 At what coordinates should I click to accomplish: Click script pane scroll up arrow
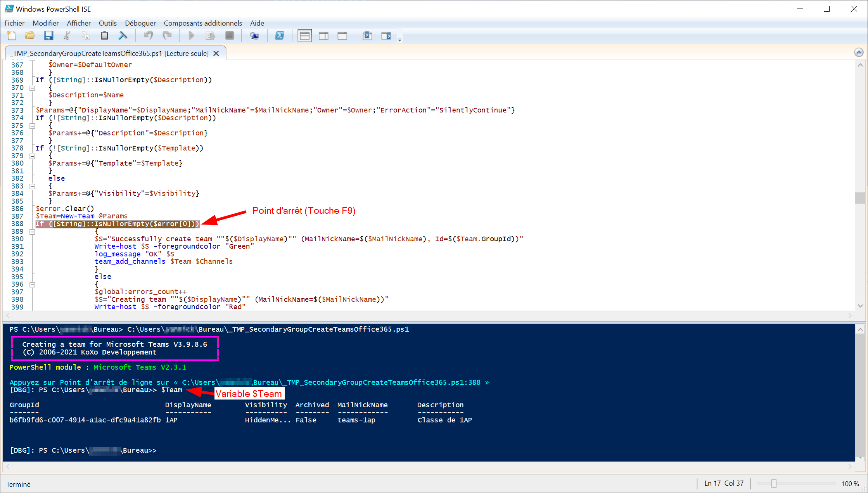point(860,65)
